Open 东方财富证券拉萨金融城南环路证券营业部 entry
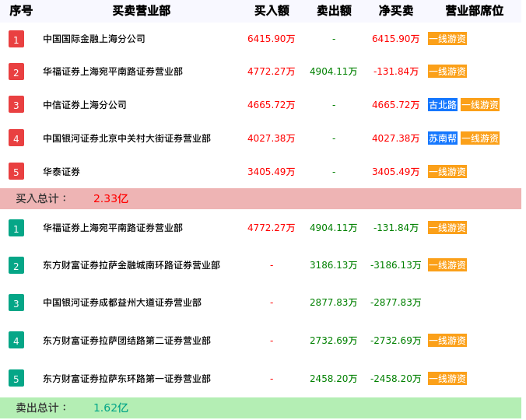 pos(131,265)
